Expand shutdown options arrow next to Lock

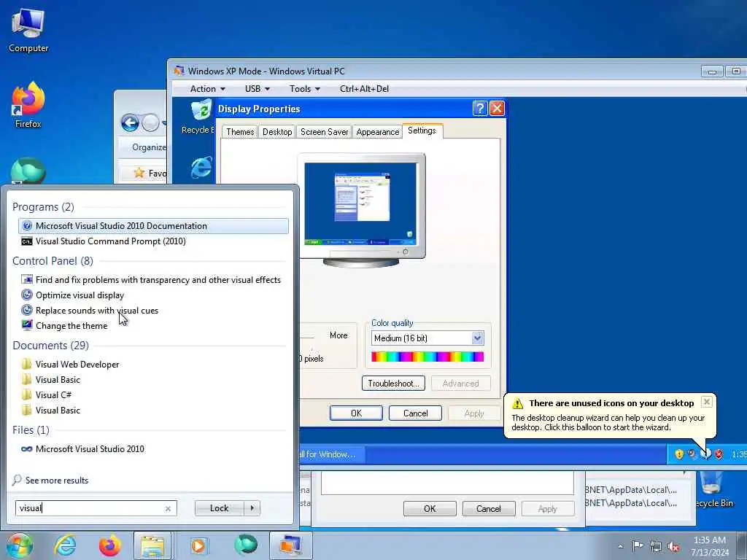pyautogui.click(x=252, y=508)
